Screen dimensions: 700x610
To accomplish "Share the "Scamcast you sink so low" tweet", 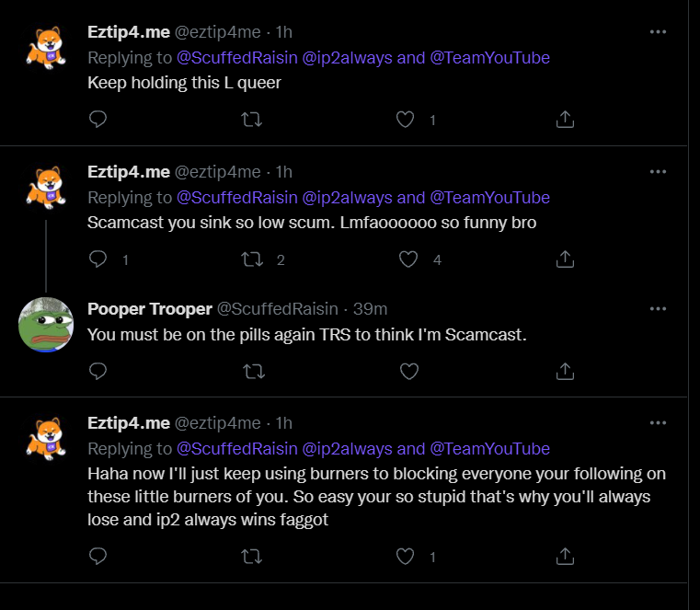I will (565, 259).
